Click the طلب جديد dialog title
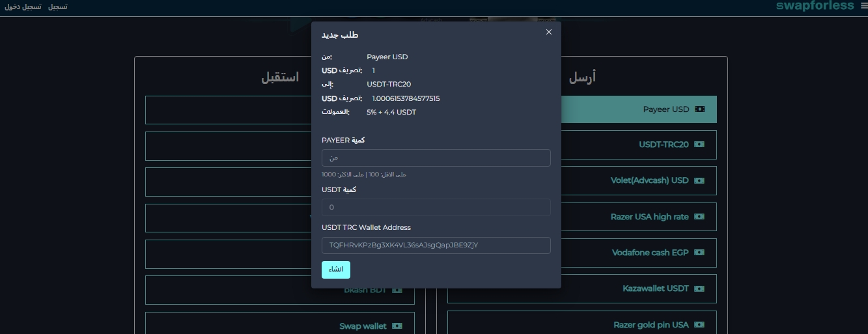This screenshot has width=868, height=334. [340, 35]
